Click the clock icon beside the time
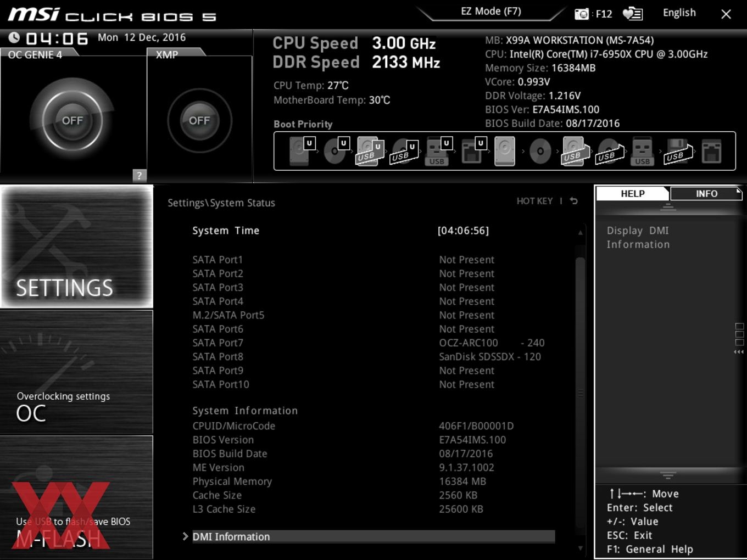Screen dimensions: 747x560 point(14,37)
